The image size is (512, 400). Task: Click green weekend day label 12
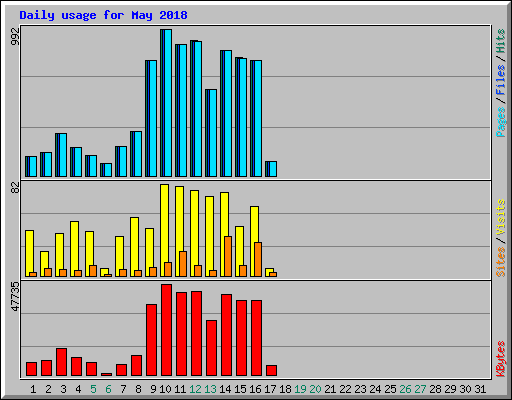click(x=195, y=389)
